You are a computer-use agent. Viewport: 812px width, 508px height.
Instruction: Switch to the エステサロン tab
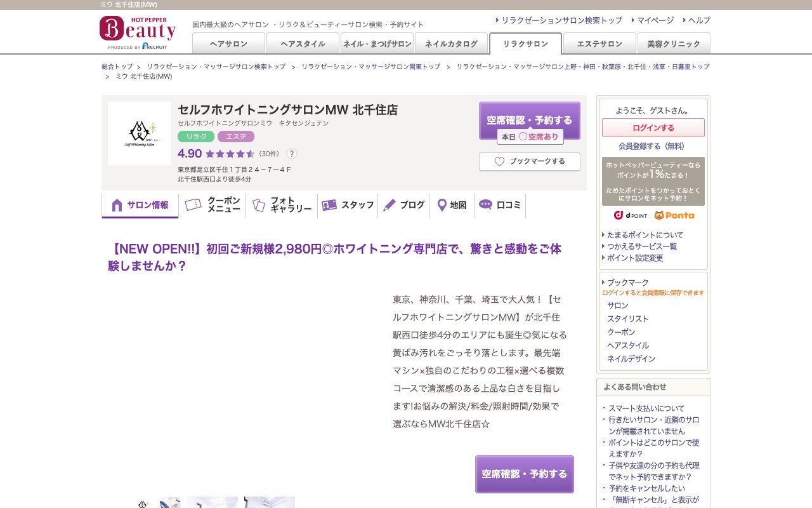click(x=599, y=43)
